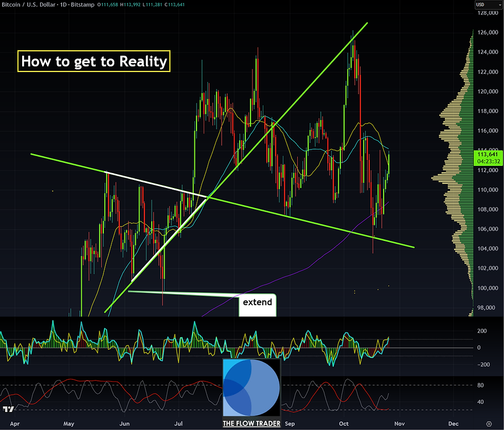Click the 200 level on oscillator scale

tap(482, 331)
